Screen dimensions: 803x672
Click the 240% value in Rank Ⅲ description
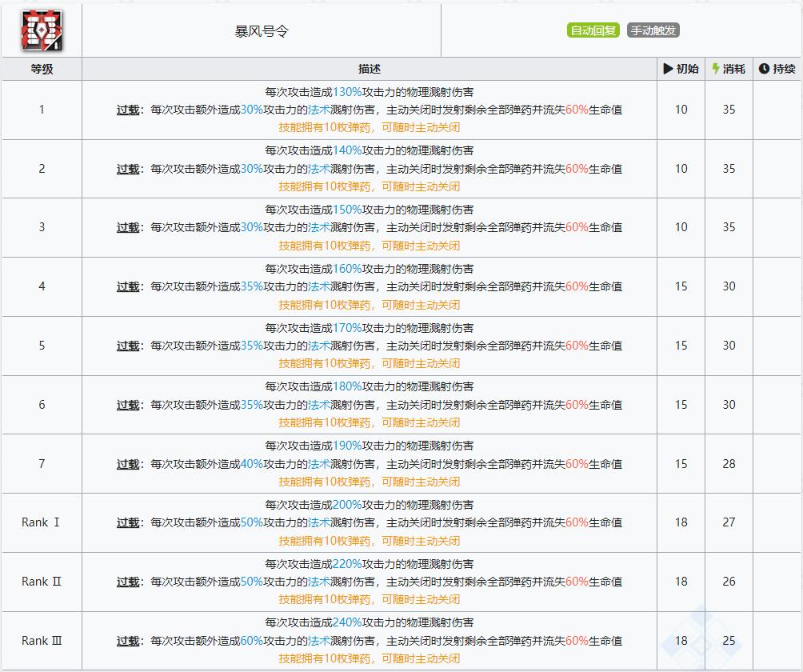click(x=346, y=623)
